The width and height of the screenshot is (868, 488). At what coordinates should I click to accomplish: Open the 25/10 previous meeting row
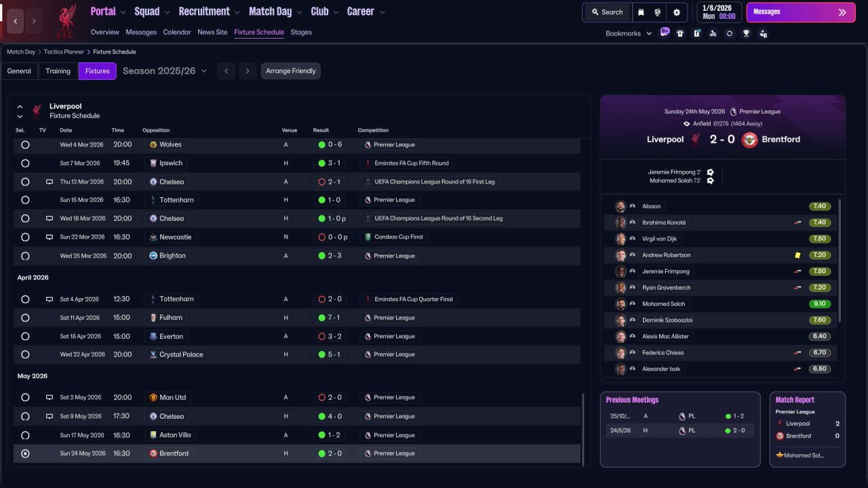(x=680, y=416)
